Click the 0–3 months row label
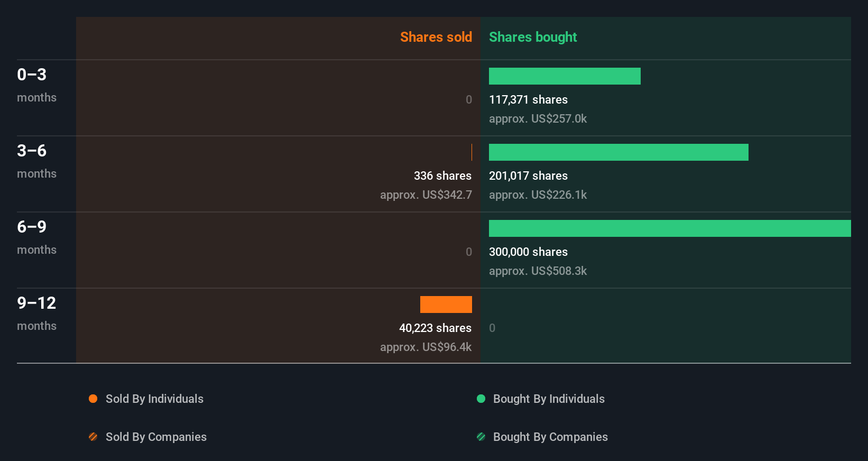Image resolution: width=868 pixels, height=461 pixels. coord(36,85)
